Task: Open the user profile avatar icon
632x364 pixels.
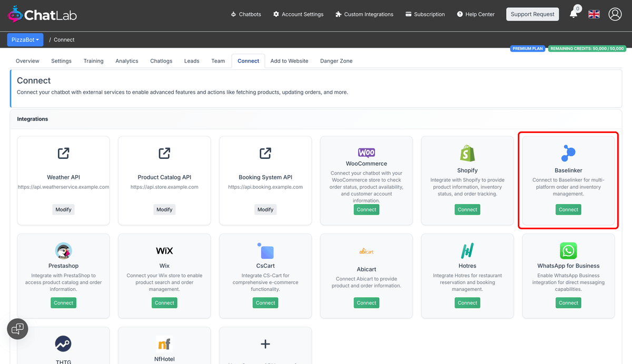Action: click(x=615, y=14)
